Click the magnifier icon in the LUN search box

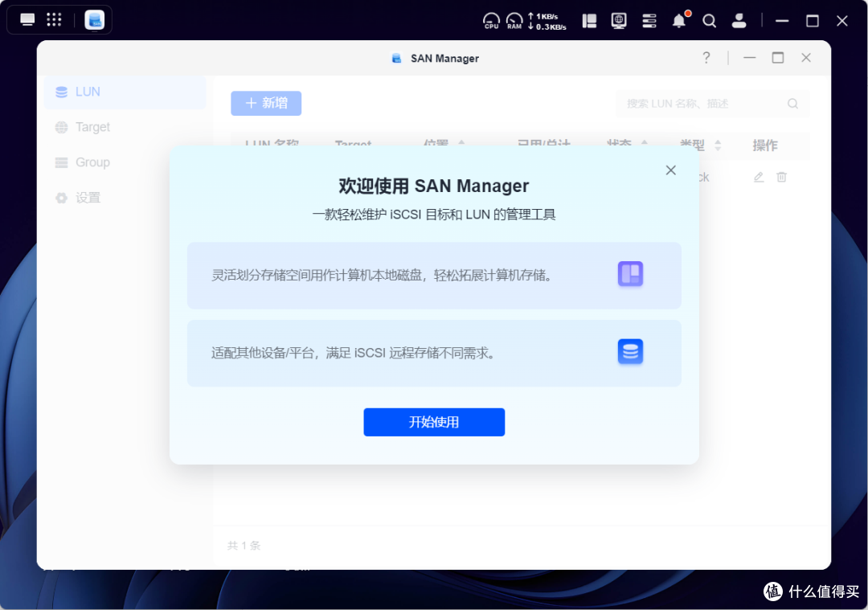pos(792,104)
